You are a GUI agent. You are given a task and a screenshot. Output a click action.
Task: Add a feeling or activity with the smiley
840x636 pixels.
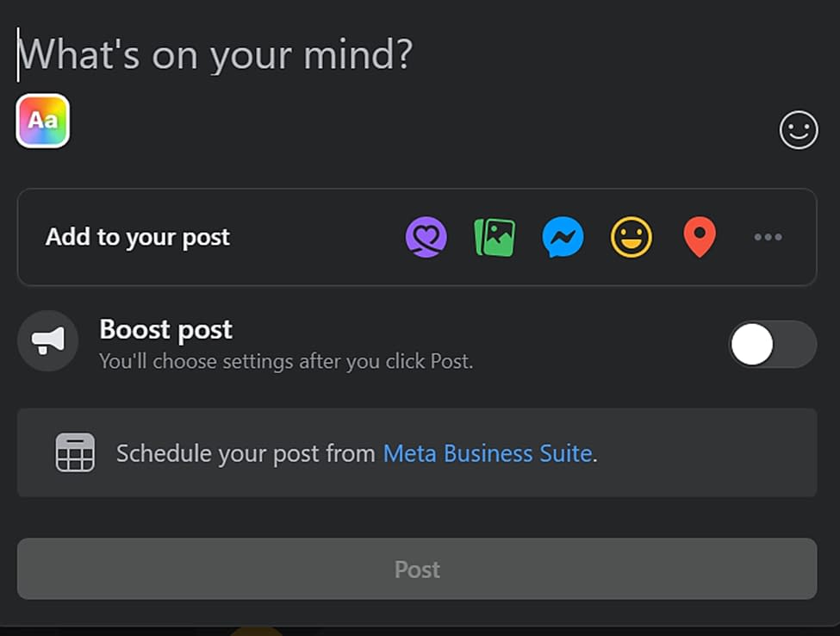(x=631, y=237)
